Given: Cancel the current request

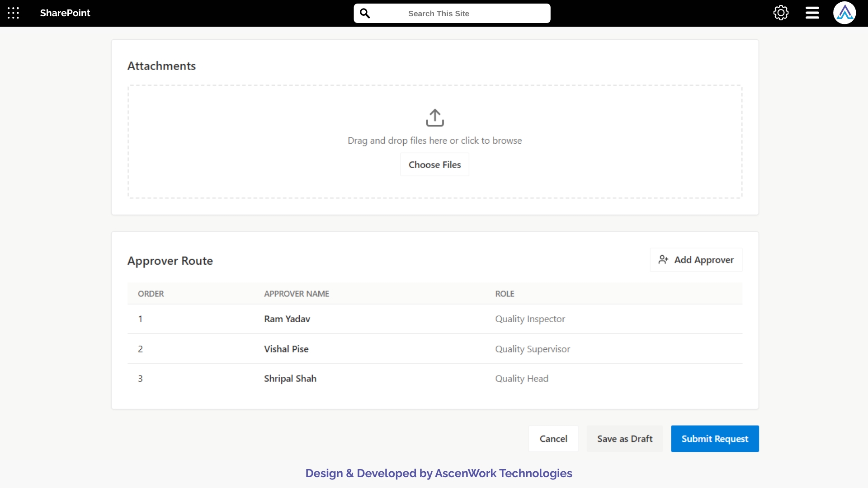Looking at the screenshot, I should click(553, 438).
